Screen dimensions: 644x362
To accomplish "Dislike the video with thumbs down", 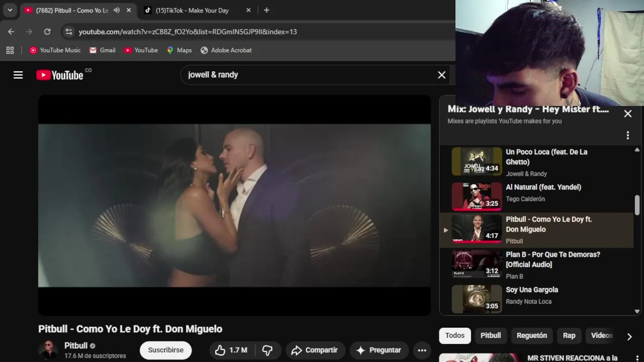I will click(x=268, y=350).
